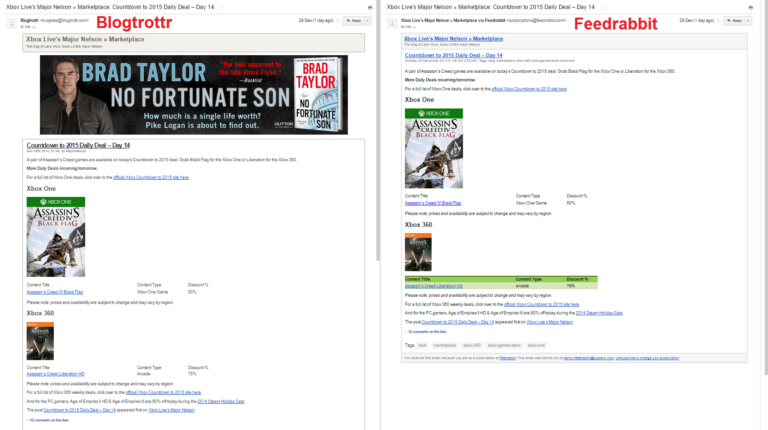The image size is (768, 430).
Task: Open Assassin's Creed Liberation HD link in Feedrabbit email
Action: tap(433, 286)
